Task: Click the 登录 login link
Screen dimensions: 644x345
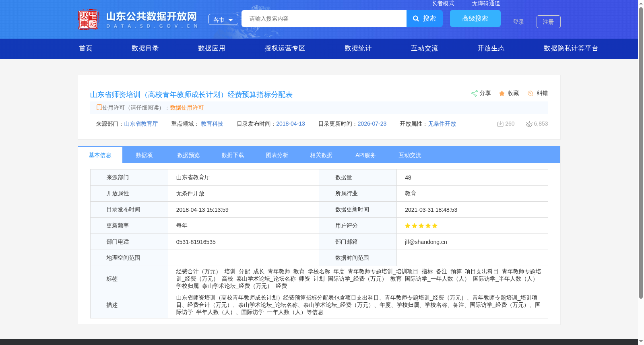Action: coord(518,22)
